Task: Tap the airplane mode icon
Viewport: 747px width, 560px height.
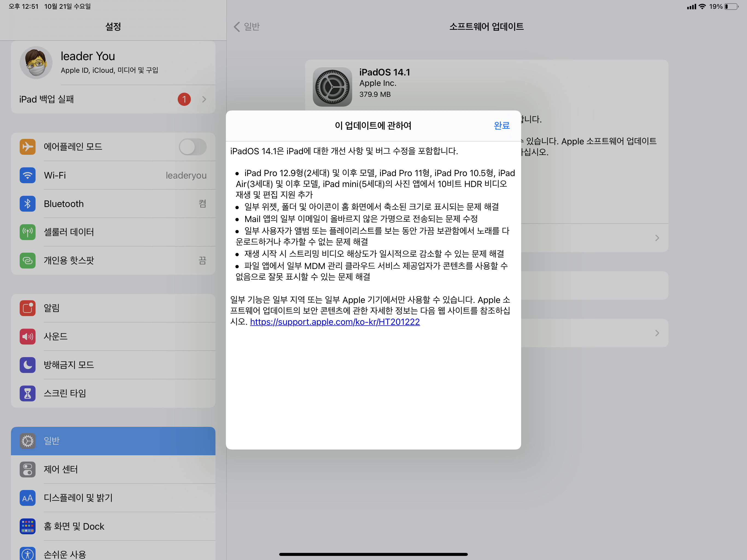Action: coord(27,147)
